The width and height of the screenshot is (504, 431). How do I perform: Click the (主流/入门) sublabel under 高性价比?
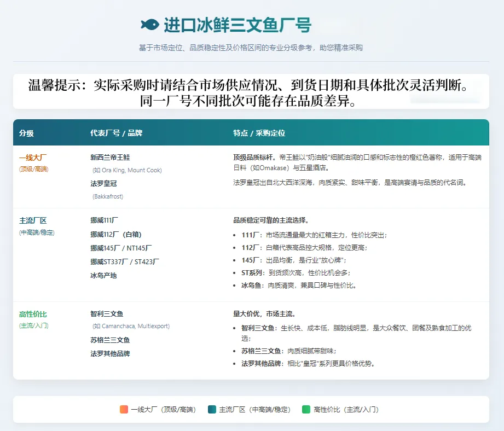34,325
